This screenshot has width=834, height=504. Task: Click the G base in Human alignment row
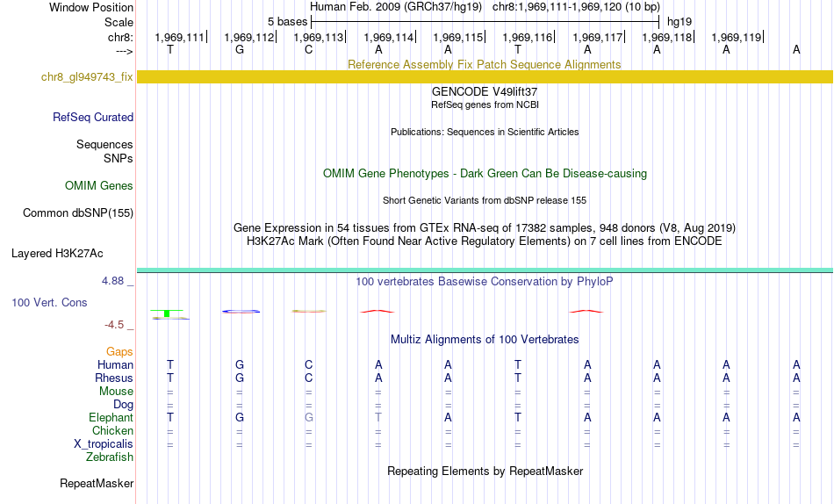pyautogui.click(x=240, y=364)
